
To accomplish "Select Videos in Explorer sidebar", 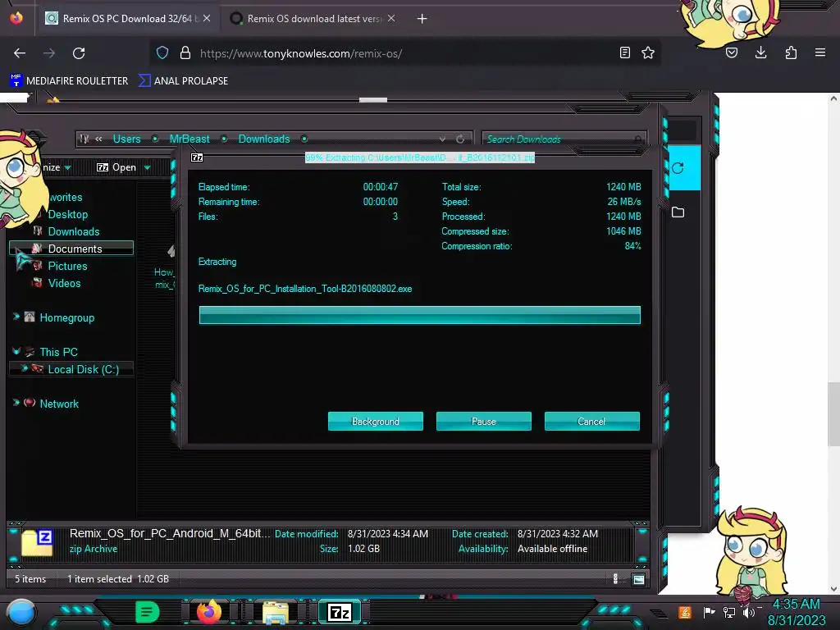I will coord(64,283).
